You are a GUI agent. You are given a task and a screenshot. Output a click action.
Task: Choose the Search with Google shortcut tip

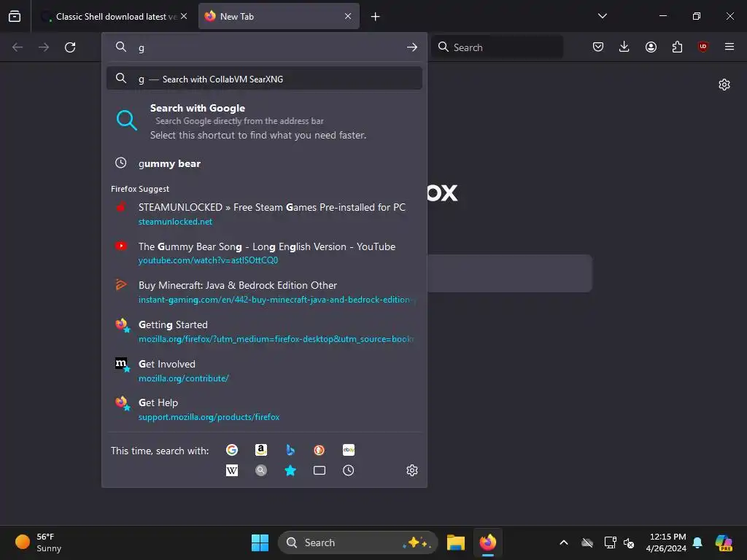(x=264, y=121)
